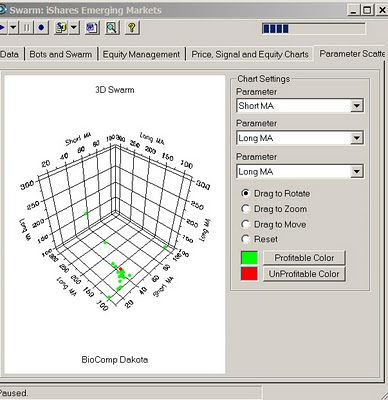The height and width of the screenshot is (400, 388).
Task: Click the S document toolbar icon
Action: pos(61,28)
